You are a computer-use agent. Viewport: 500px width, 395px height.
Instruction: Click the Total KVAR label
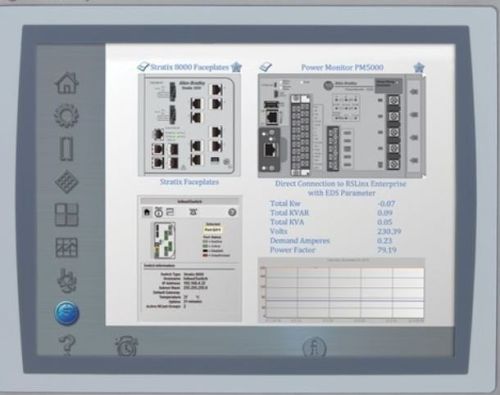click(289, 213)
